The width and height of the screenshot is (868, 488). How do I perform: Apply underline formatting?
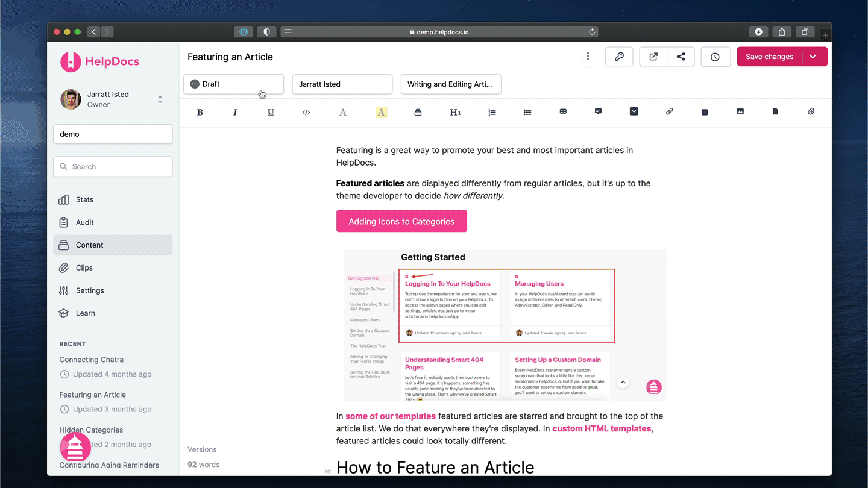click(271, 112)
